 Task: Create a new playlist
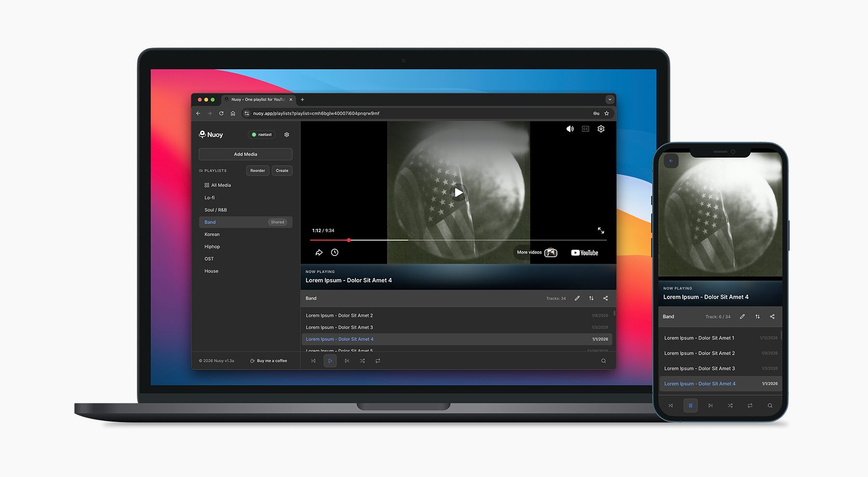(282, 171)
